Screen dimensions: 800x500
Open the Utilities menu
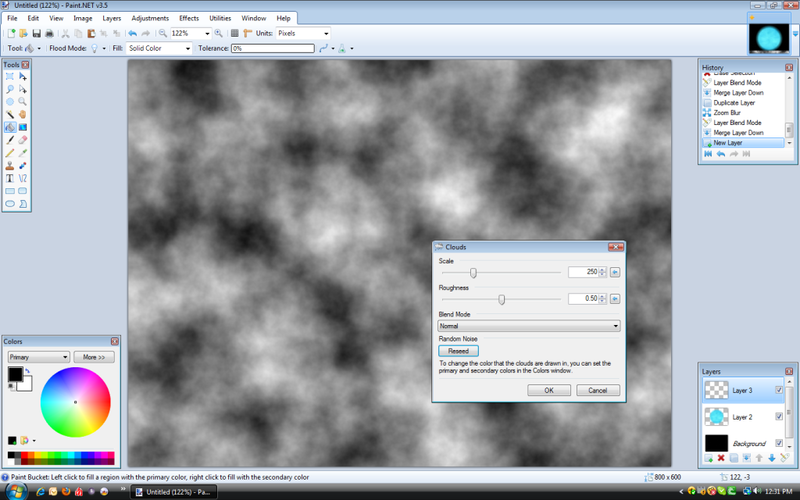[220, 18]
